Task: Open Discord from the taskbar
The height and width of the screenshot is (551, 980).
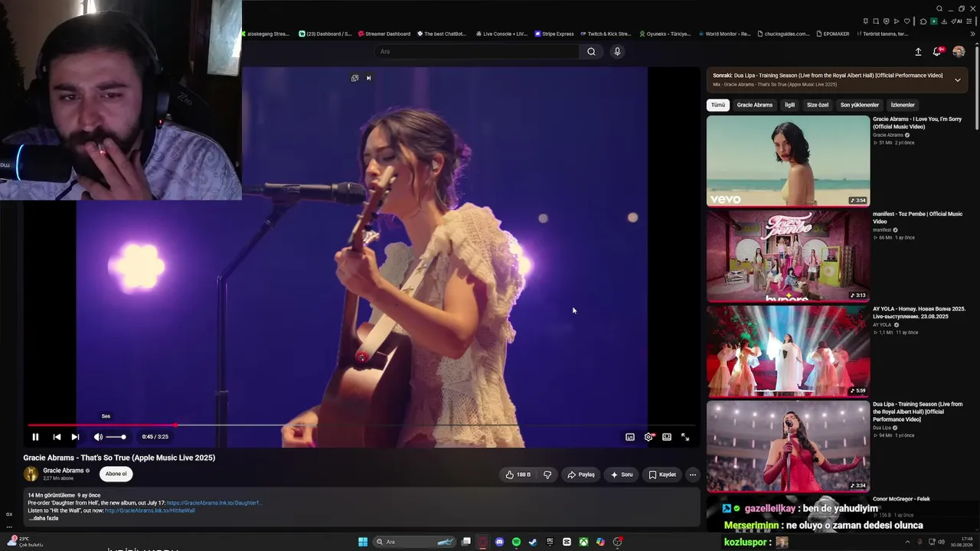Action: pos(499,542)
